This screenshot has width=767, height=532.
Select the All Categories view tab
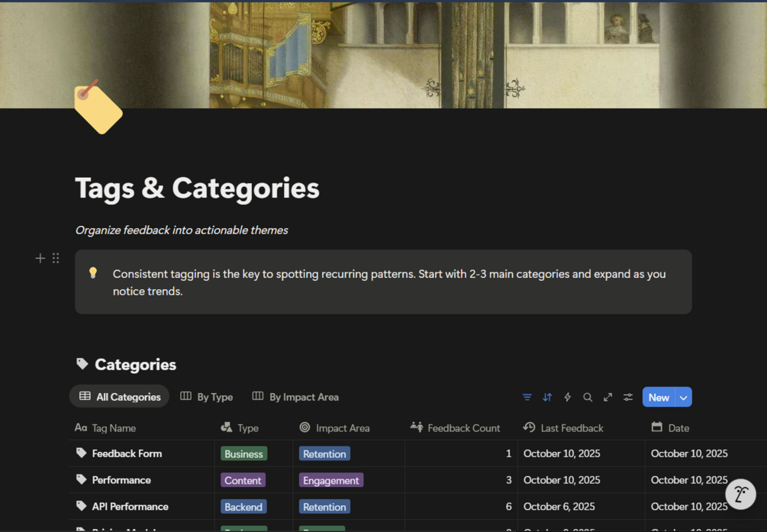tap(120, 397)
